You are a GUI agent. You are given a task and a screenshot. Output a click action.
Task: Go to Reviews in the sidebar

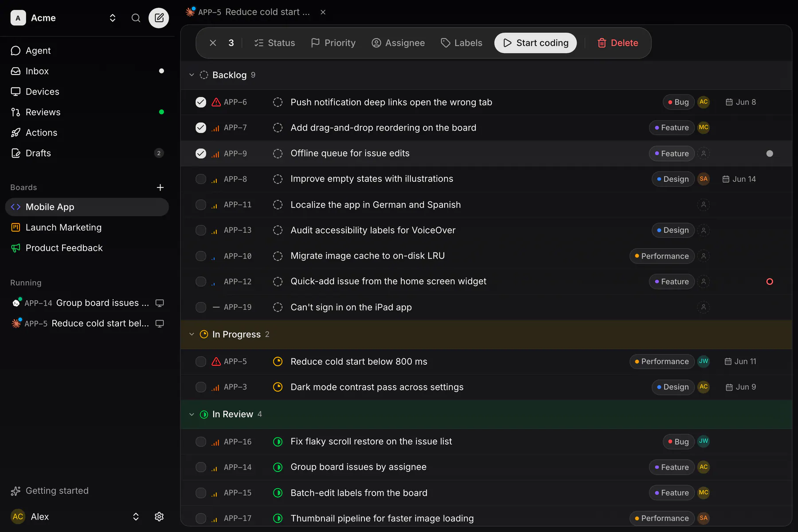click(87, 112)
